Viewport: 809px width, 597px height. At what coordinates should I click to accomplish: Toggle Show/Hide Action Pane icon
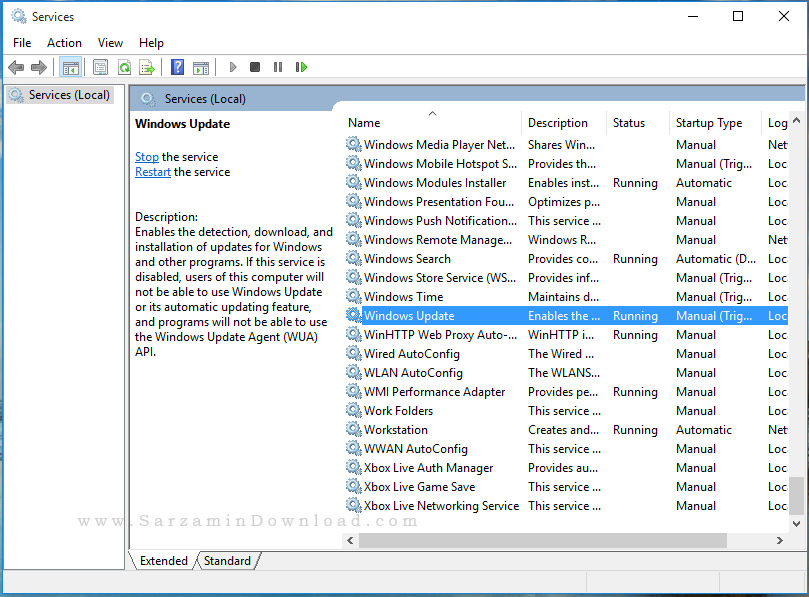(x=201, y=67)
